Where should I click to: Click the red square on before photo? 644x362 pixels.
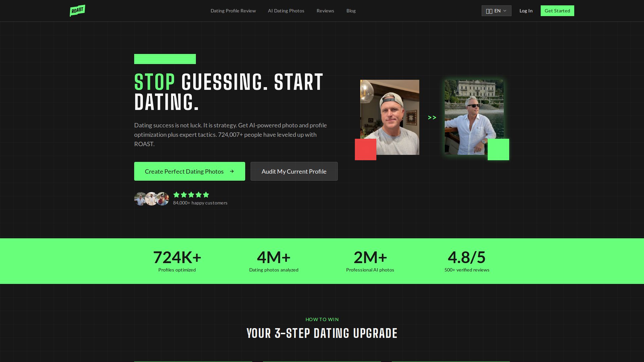[x=366, y=149]
